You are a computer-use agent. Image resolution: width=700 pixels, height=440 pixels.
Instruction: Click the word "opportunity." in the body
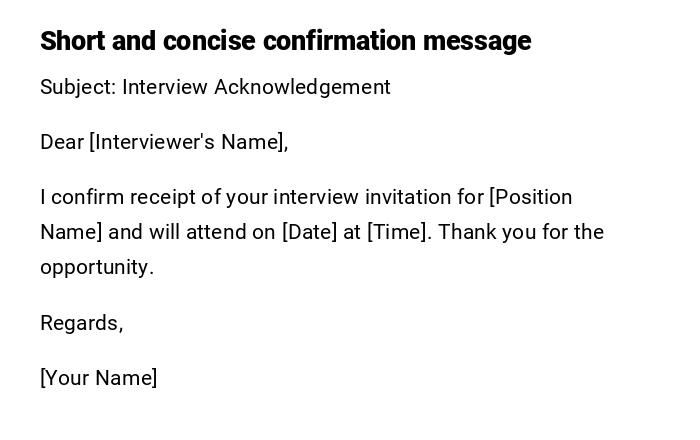97,268
